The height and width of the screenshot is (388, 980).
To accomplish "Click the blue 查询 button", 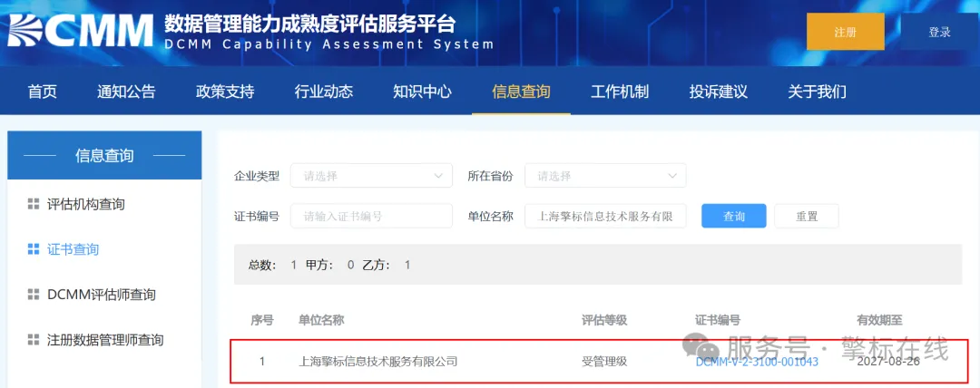I will coord(734,216).
